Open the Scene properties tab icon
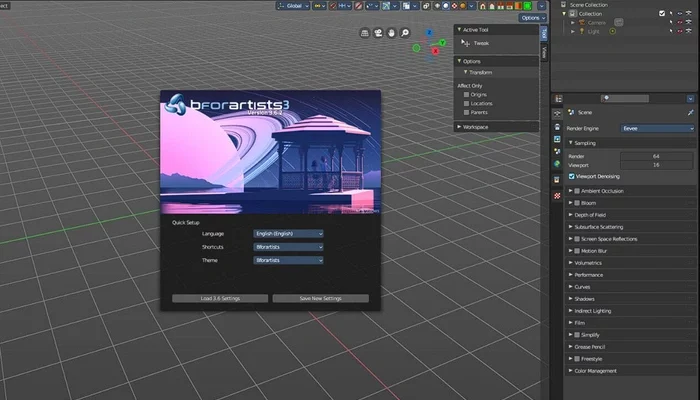 [x=557, y=152]
